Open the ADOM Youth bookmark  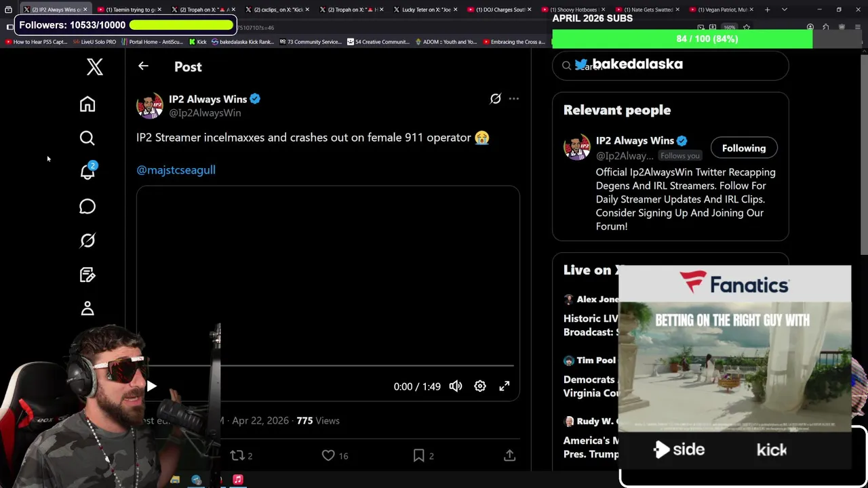pos(446,42)
